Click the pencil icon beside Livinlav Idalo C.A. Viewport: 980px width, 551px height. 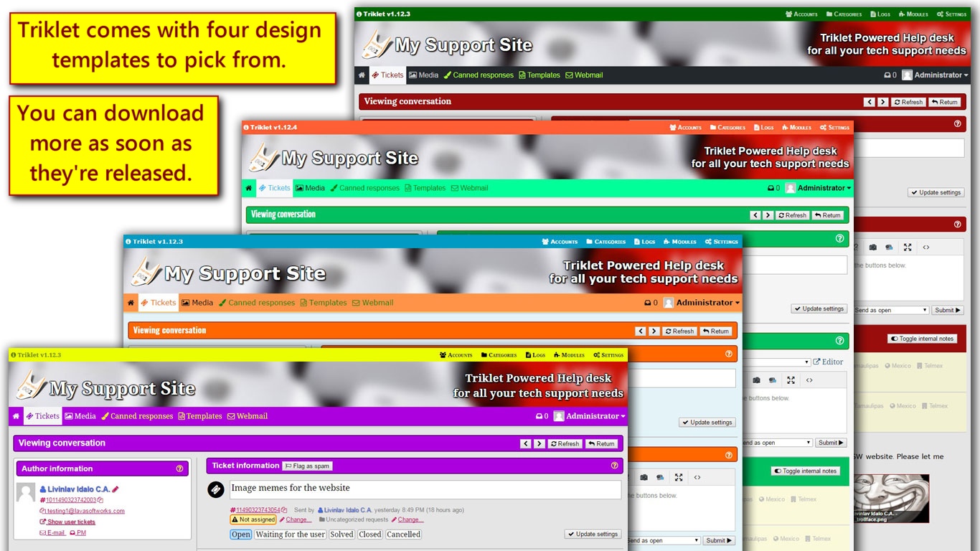pos(116,489)
